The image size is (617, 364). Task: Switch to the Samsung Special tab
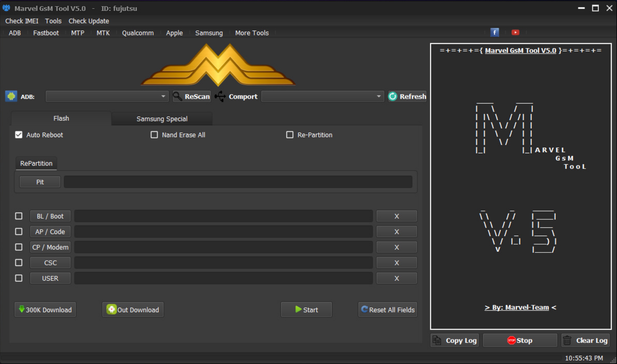pyautogui.click(x=162, y=119)
